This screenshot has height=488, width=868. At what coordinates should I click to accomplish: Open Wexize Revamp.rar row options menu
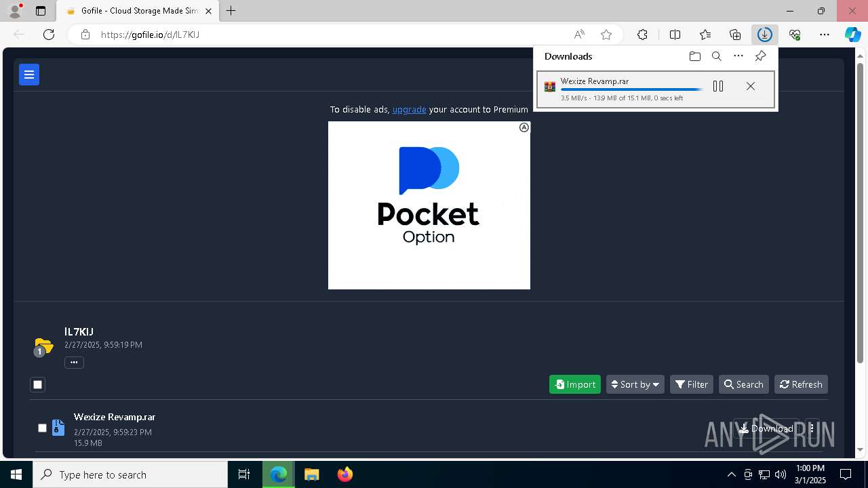point(812,428)
